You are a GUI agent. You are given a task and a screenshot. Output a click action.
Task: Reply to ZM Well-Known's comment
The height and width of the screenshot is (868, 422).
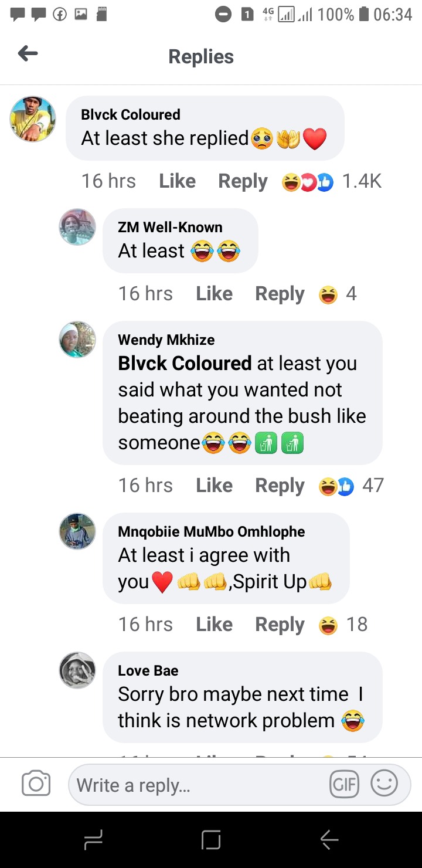coord(280,294)
